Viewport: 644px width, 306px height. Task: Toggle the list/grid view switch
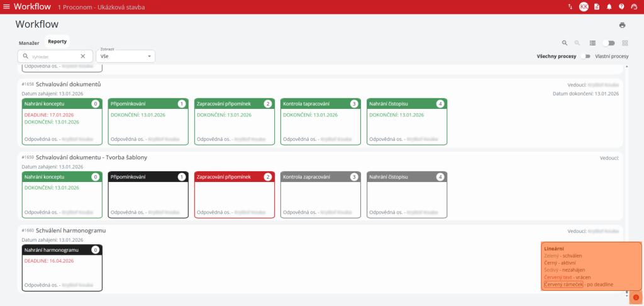tap(608, 43)
